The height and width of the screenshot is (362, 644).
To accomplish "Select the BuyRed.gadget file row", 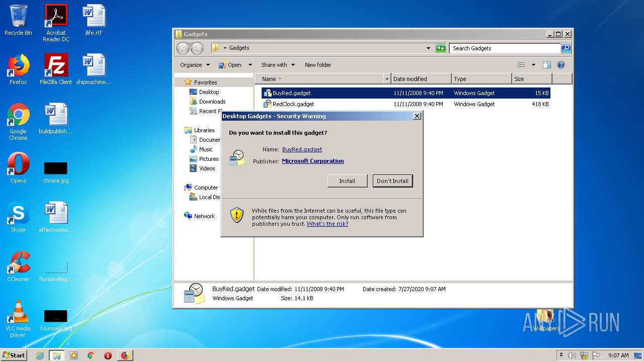I will 406,93.
